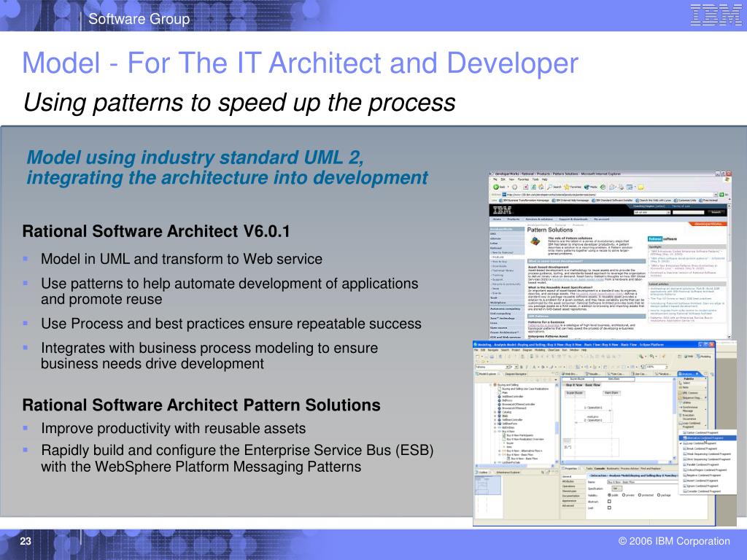
Task: Open the Modeling menu in the Eclipse window
Action: 540,350
